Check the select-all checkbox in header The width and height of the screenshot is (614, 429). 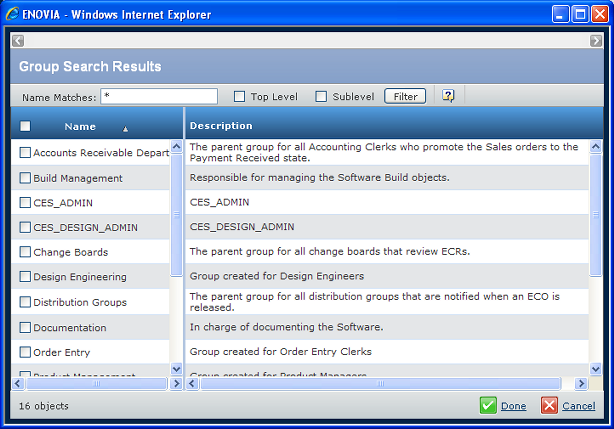(25, 127)
